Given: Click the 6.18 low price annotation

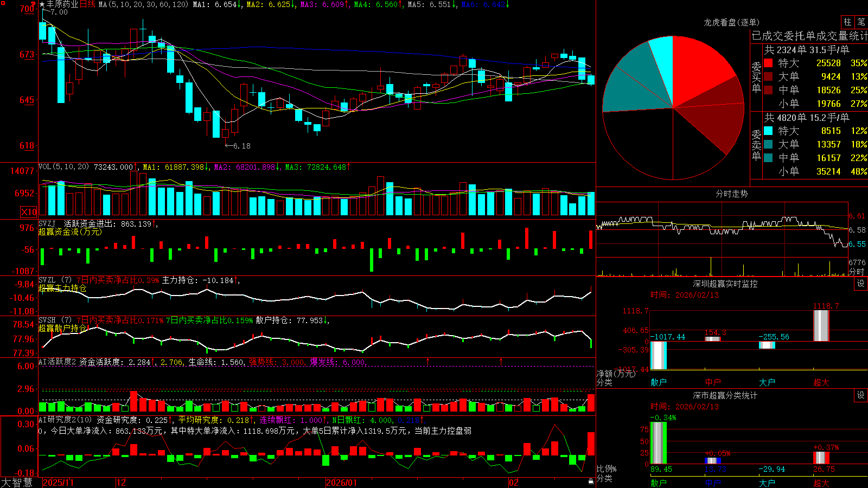Looking at the screenshot, I should [241, 146].
